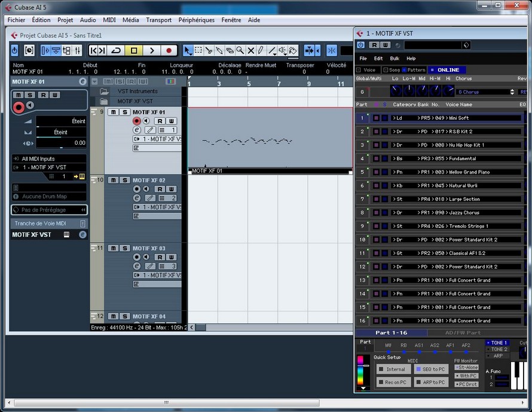
Task: Select the Zoom magnifier tool
Action: [240, 51]
